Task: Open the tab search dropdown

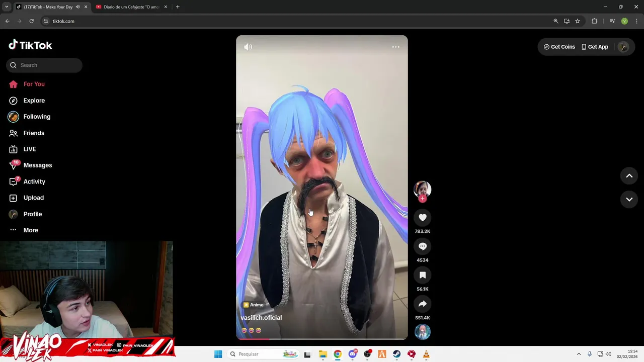Action: [x=7, y=7]
